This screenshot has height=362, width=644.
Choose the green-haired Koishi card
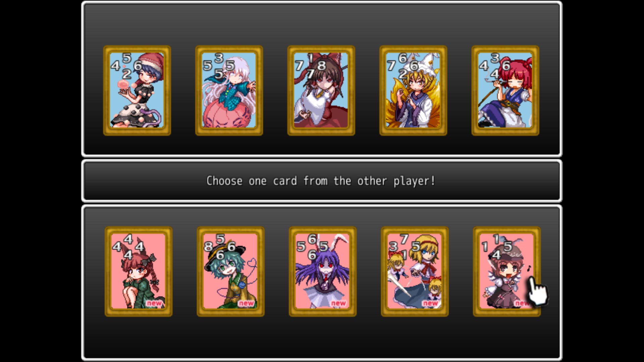(230, 271)
